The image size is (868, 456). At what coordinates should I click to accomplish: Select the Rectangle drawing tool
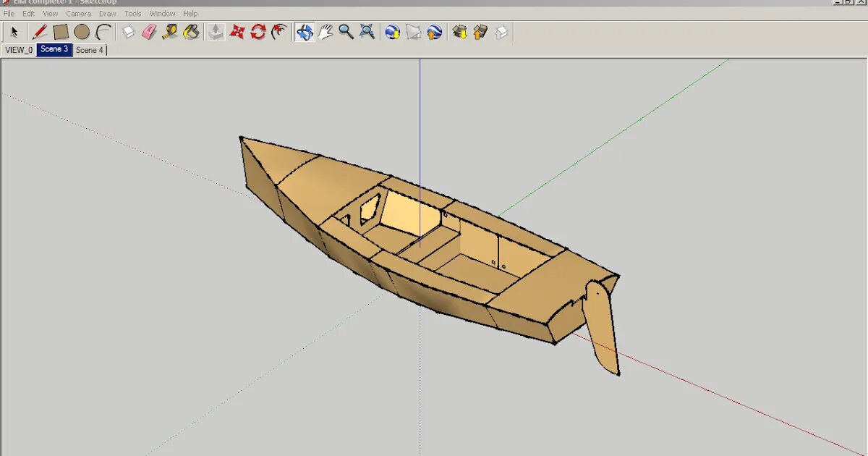[x=61, y=32]
